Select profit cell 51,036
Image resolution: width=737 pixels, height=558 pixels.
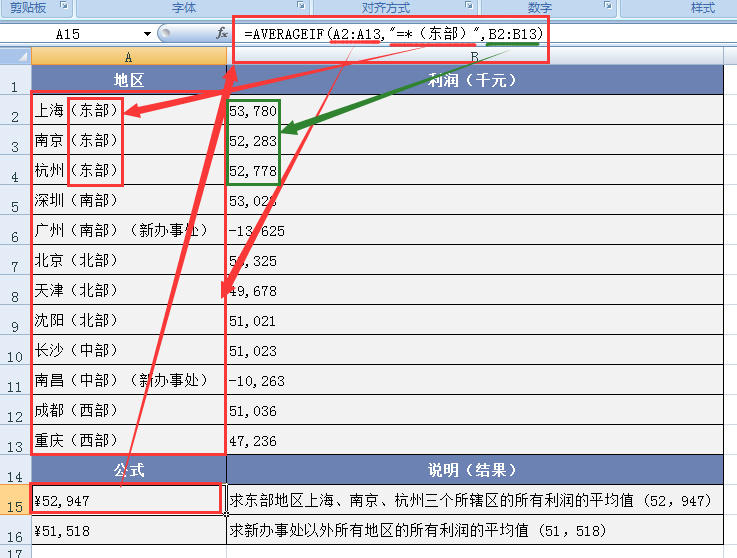(x=475, y=410)
